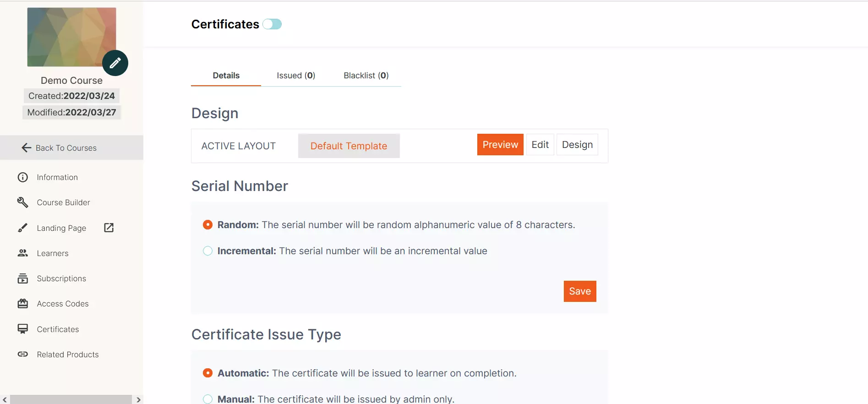Click Save in Serial Number section
Image resolution: width=868 pixels, height=404 pixels.
[x=580, y=291]
